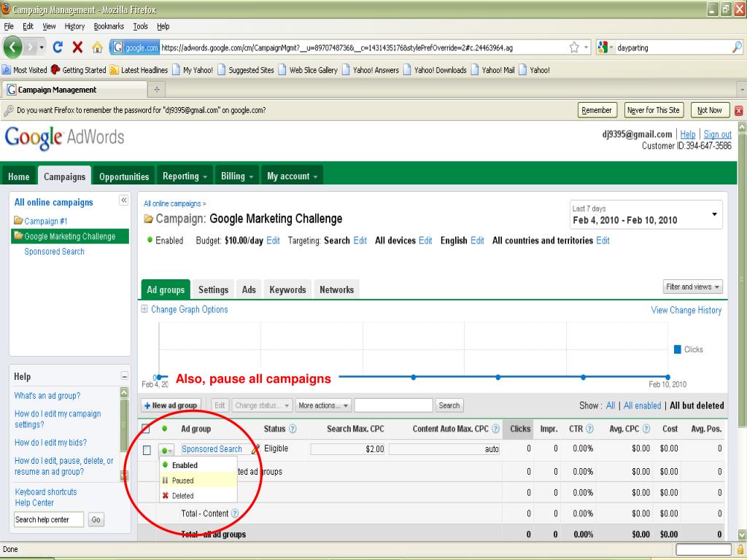
Task: Switch to the Settings tab
Action: 214,289
